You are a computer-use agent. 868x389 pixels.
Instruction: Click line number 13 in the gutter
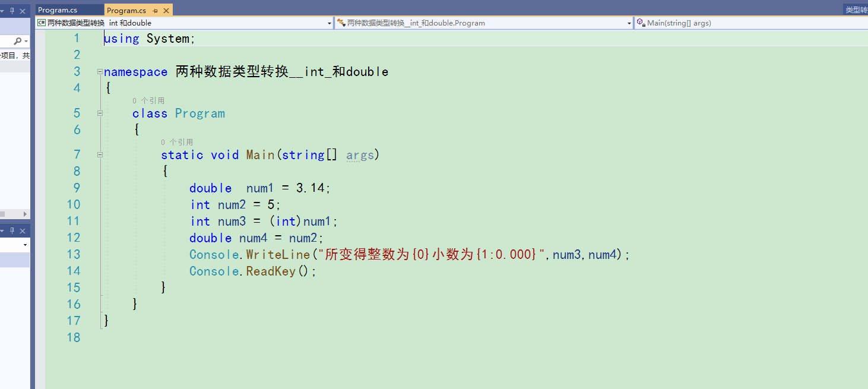click(73, 254)
